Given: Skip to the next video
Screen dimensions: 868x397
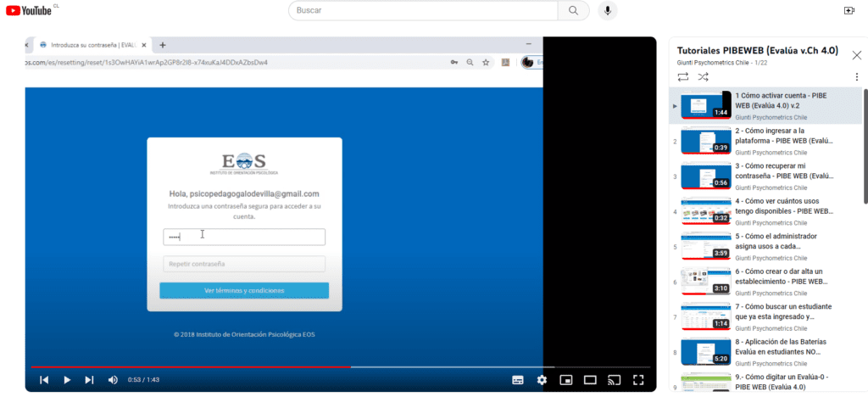Looking at the screenshot, I should [x=89, y=380].
